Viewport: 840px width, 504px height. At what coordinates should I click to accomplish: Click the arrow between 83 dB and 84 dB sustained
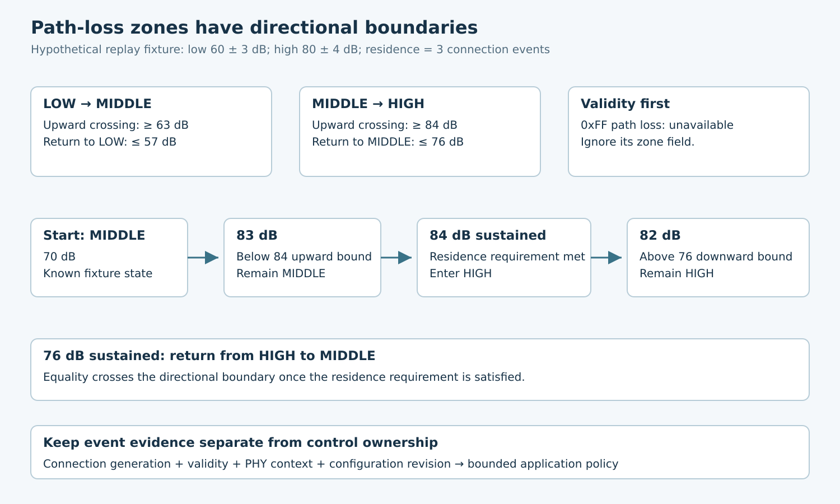pos(396,258)
